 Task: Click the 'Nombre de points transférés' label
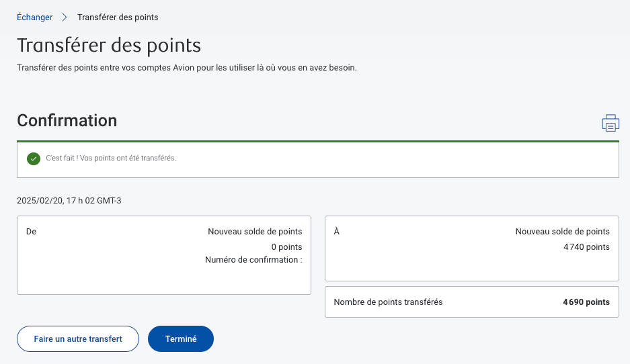point(388,302)
